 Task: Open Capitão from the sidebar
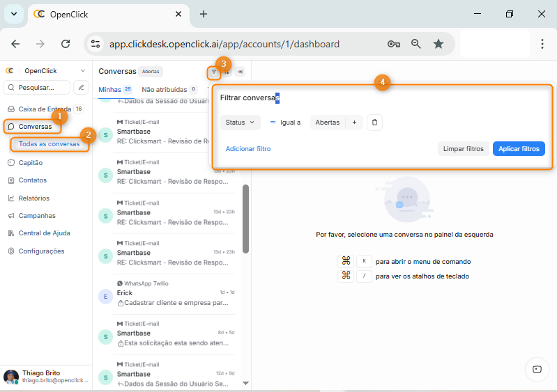(30, 162)
